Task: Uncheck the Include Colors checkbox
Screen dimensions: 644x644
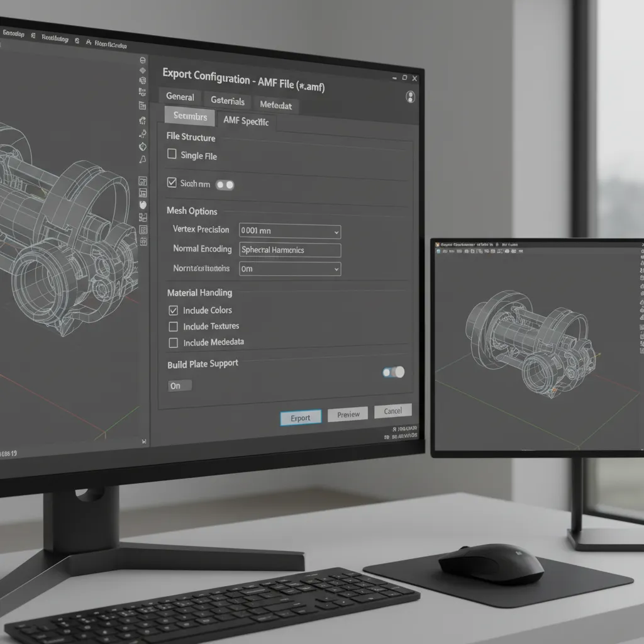Action: 174,310
